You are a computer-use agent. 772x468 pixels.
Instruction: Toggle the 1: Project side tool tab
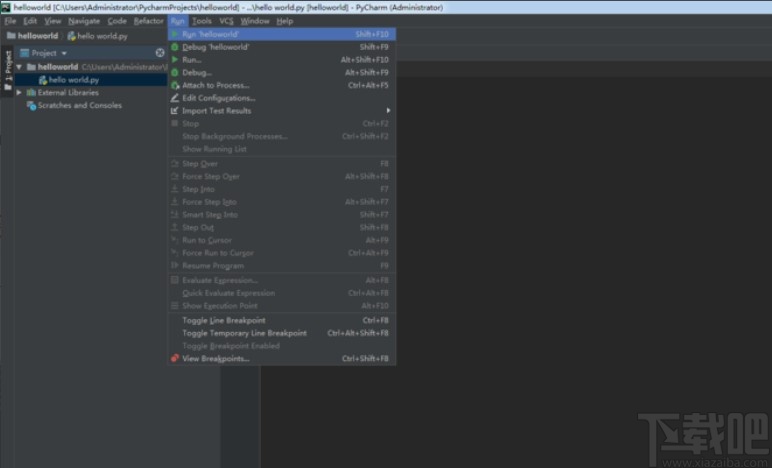[x=7, y=69]
